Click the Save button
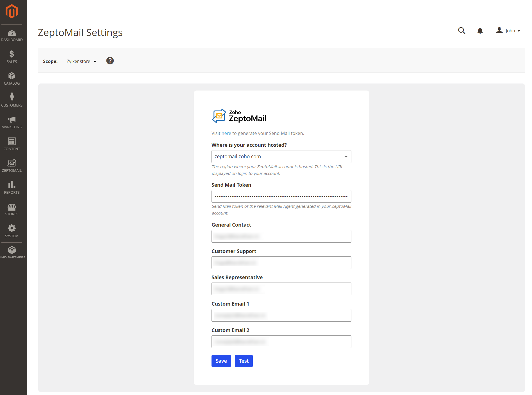532x395 pixels. (221, 361)
